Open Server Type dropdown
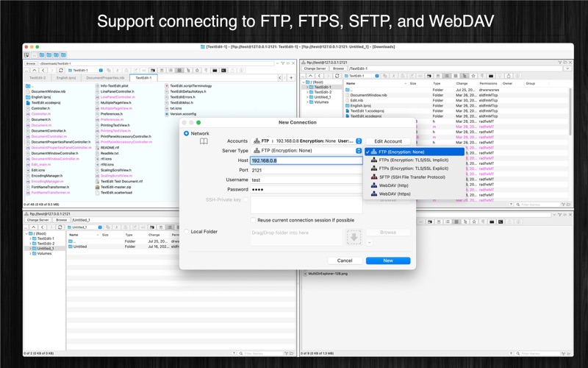 point(306,151)
